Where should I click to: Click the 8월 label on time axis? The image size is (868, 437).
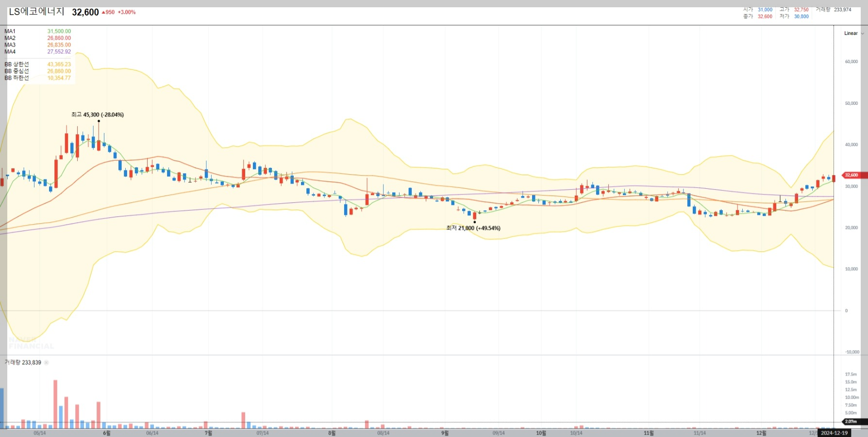coord(332,433)
